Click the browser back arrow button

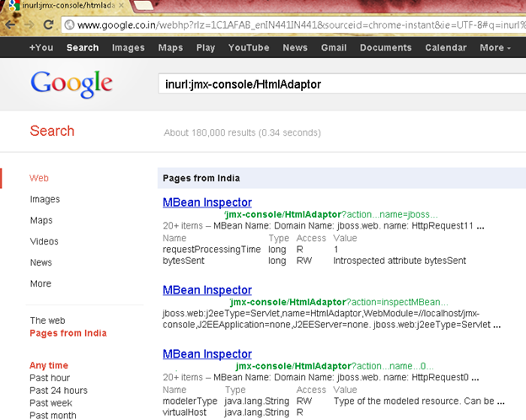tap(9, 25)
